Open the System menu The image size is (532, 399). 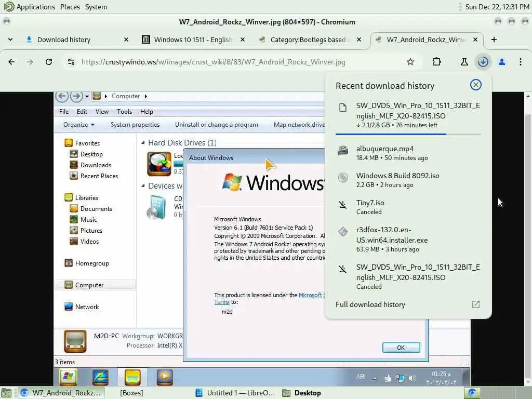point(96,7)
